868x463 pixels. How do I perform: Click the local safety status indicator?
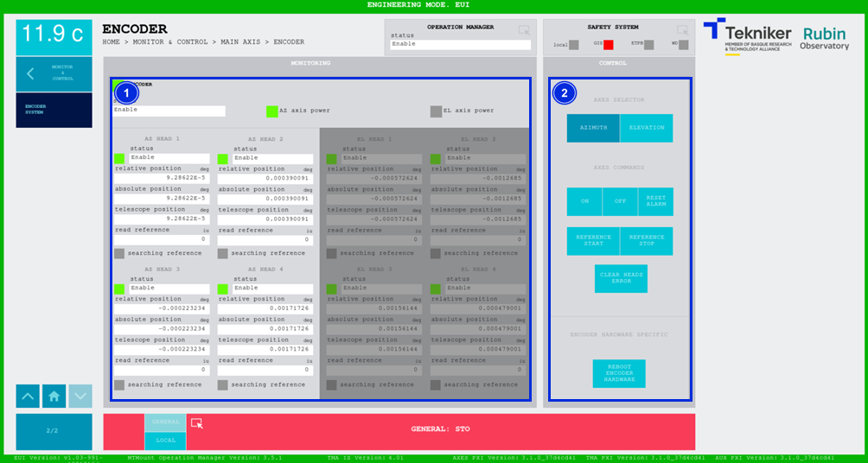tap(574, 45)
